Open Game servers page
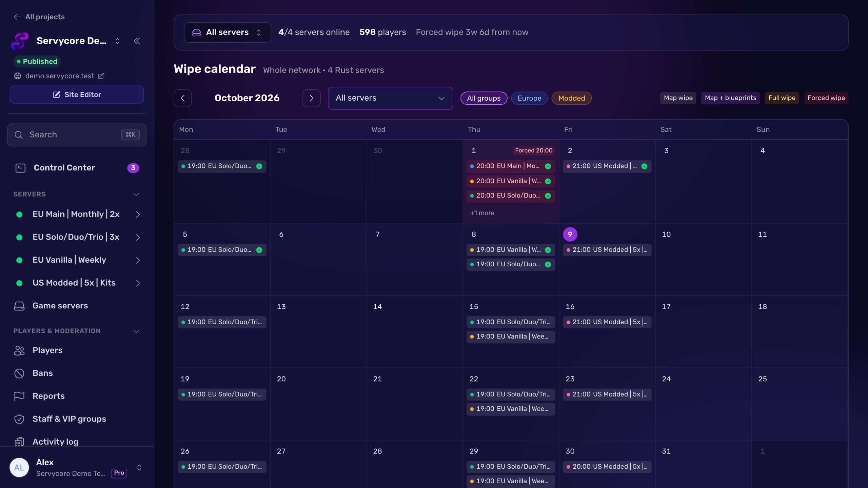The height and width of the screenshot is (488, 868). pyautogui.click(x=77, y=306)
